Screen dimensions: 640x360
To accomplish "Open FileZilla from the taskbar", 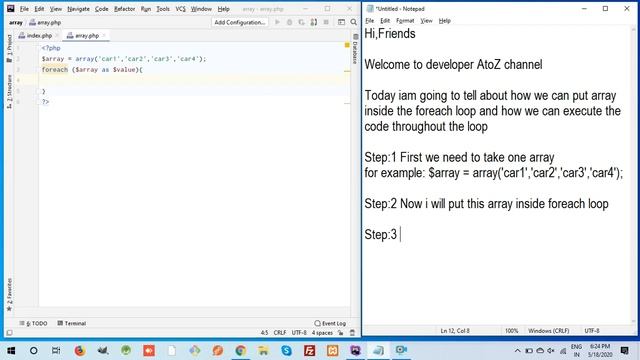I will pos(309,350).
